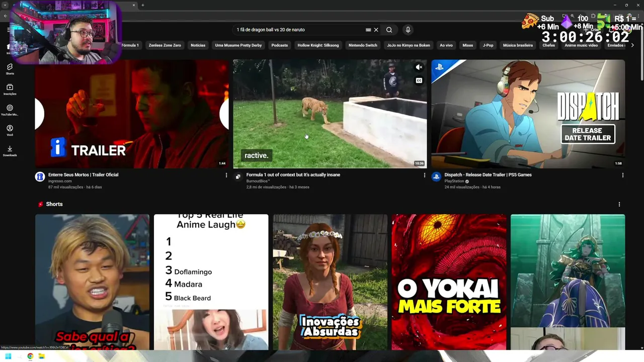Open O Yokai Mais Forte Short
Screen dimensions: 644x362
coord(449,282)
